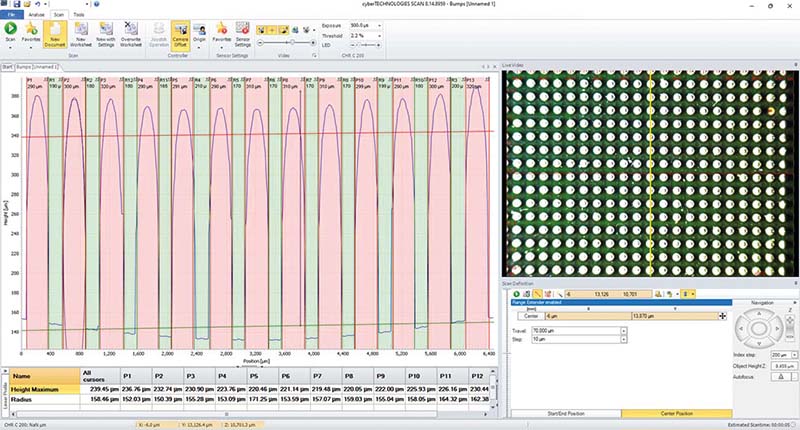800x430 pixels.
Task: Switch to Center Position tab
Action: [677, 413]
